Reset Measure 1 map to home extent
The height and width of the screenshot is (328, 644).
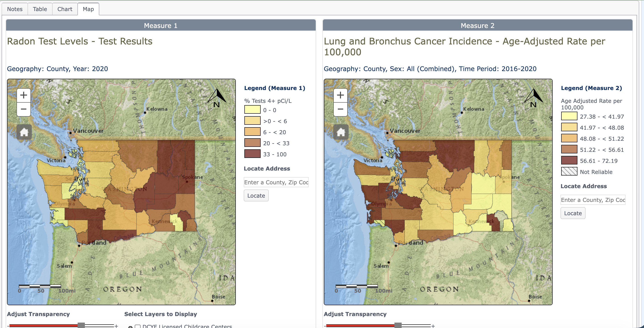tap(24, 132)
